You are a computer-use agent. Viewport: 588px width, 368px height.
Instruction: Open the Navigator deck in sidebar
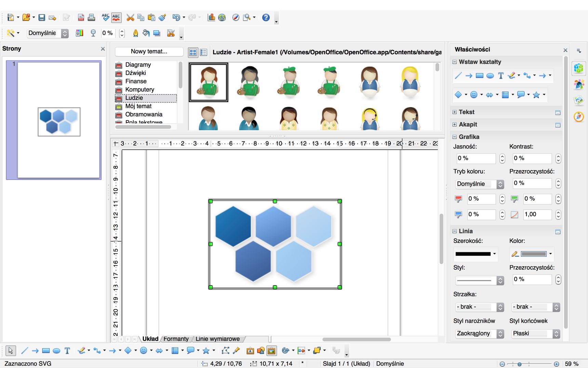click(x=579, y=117)
